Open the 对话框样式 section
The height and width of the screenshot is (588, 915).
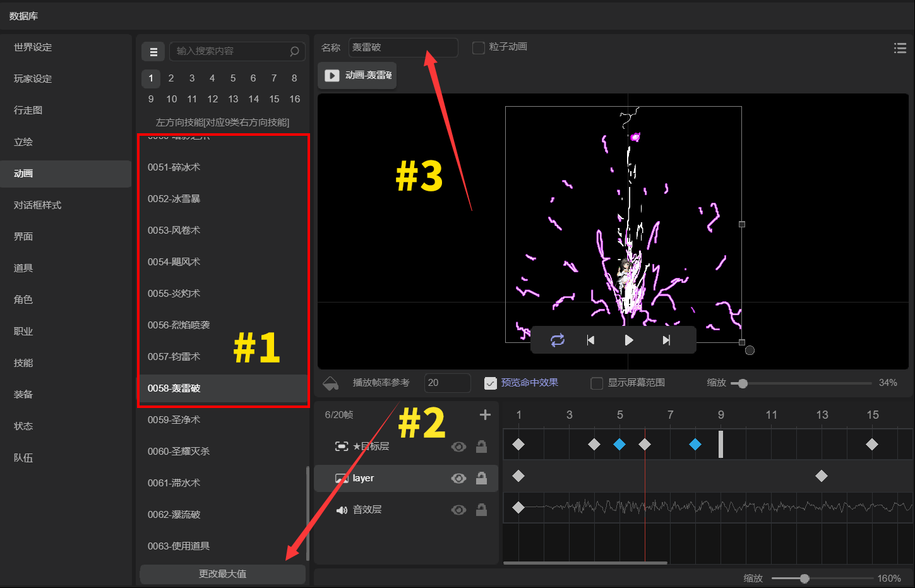click(x=66, y=205)
